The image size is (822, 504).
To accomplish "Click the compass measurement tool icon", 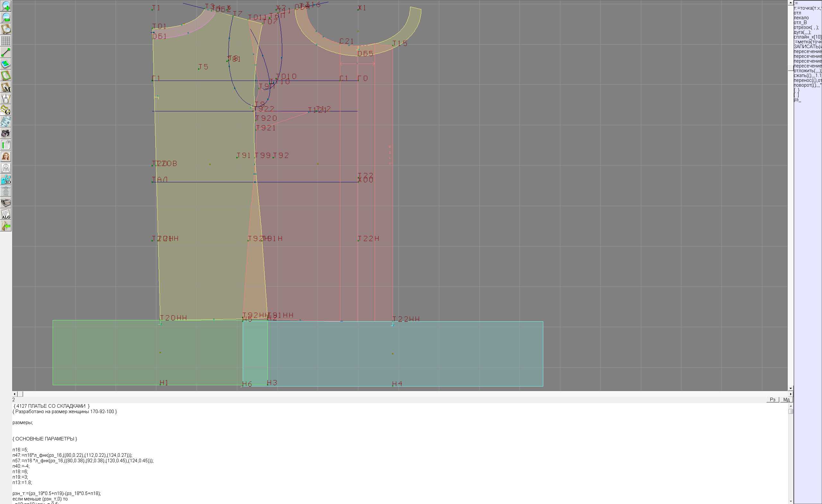I will tap(6, 99).
